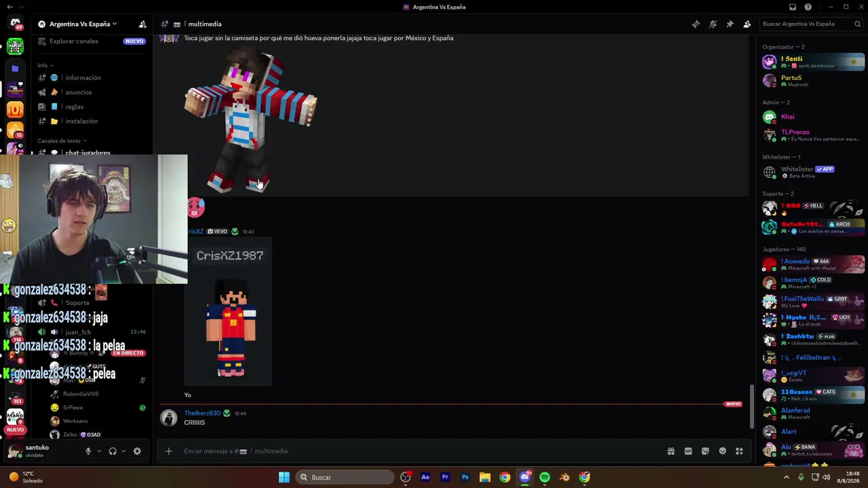Click the Whitelister app member
Viewport: 868px width, 488px height.
(813, 172)
